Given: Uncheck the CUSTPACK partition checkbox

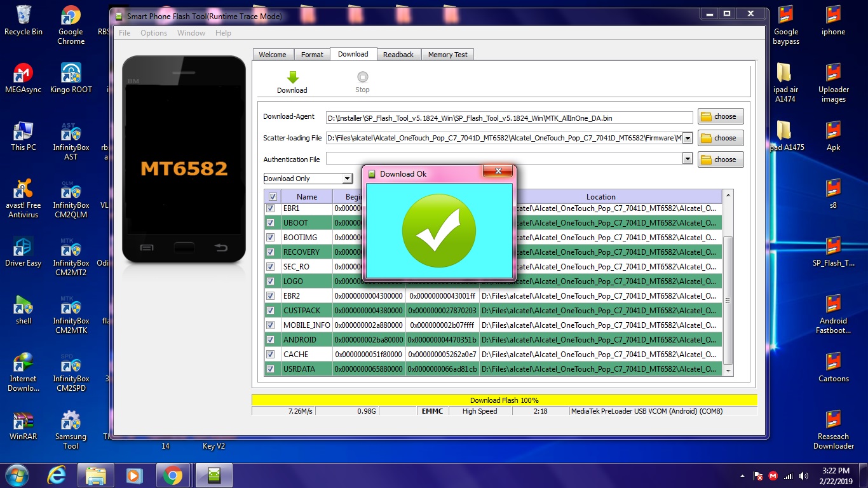Looking at the screenshot, I should coord(271,311).
